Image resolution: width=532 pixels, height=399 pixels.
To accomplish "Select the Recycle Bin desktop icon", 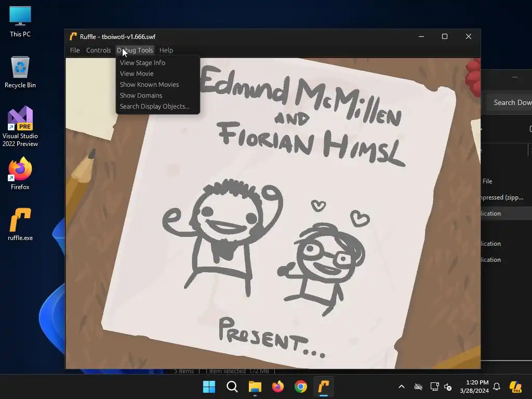I will (20, 72).
